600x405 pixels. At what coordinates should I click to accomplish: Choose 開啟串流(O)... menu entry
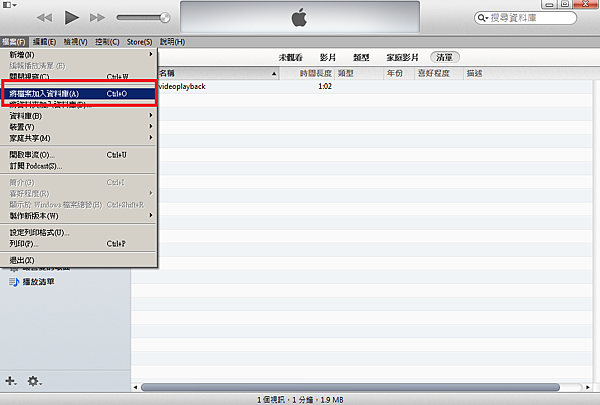pos(78,155)
